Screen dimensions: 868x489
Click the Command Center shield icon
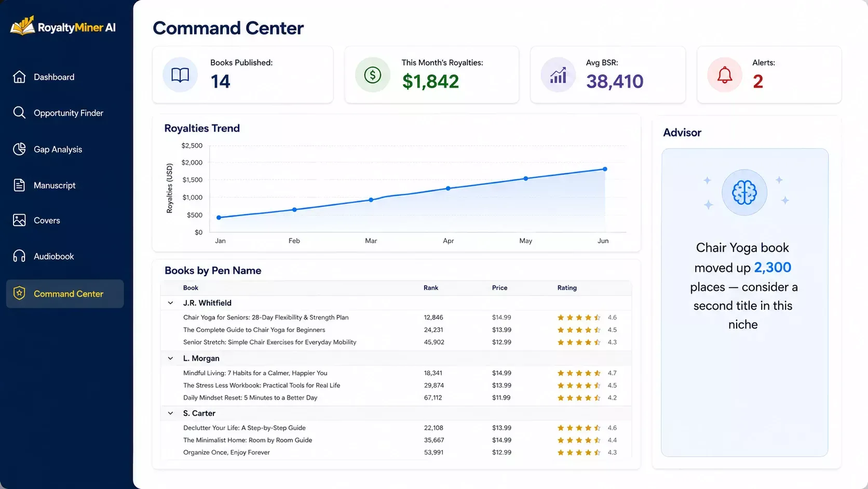coord(19,294)
